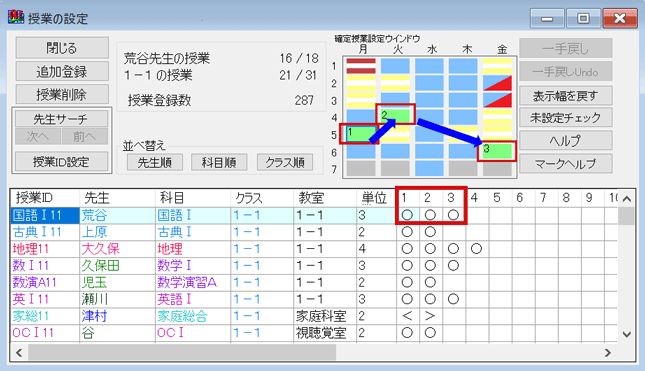
Task: Open マークヘルプ
Action: (x=566, y=164)
